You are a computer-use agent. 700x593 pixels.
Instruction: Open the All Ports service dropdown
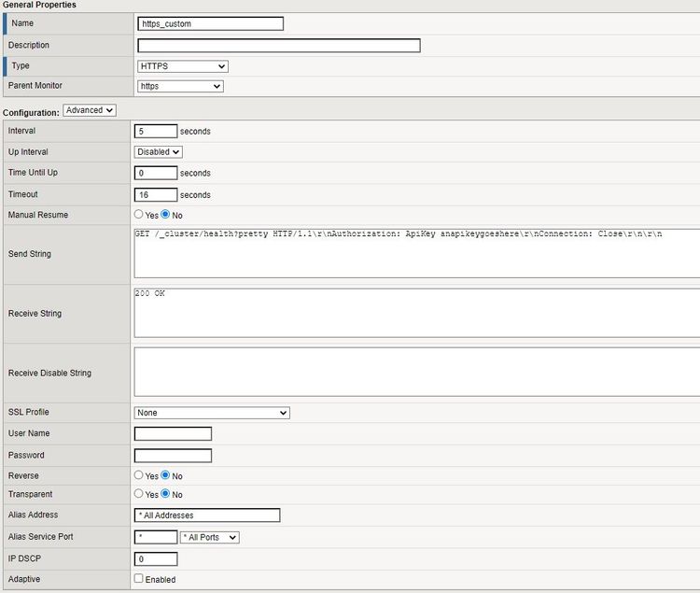[x=210, y=537]
